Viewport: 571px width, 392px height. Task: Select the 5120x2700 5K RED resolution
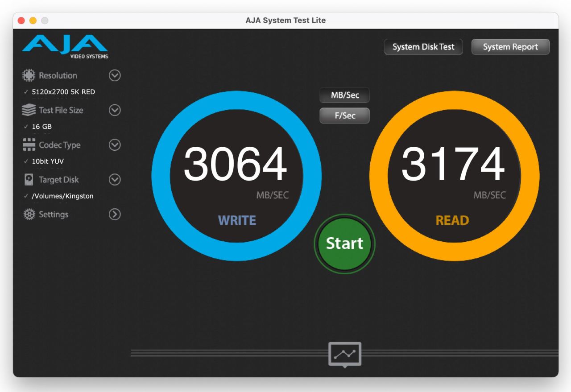point(63,92)
